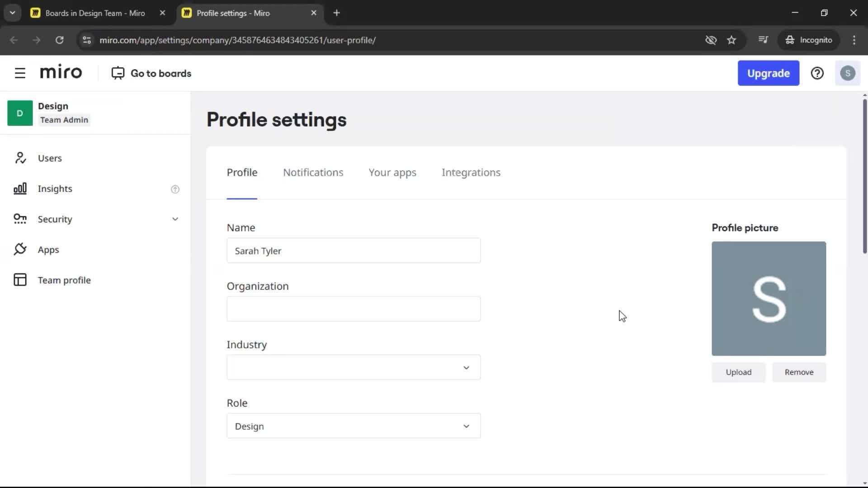The height and width of the screenshot is (488, 868).
Task: Click the Users sidebar icon
Action: pyautogui.click(x=20, y=158)
